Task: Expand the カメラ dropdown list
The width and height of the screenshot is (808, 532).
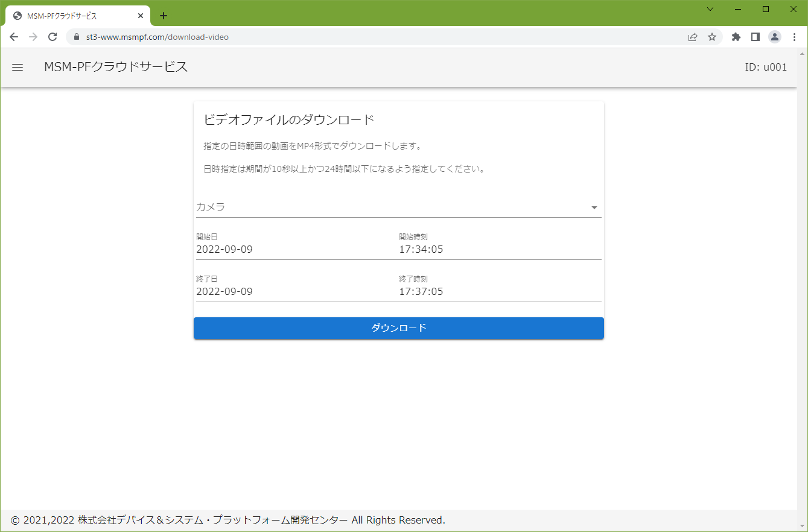Action: [398, 207]
